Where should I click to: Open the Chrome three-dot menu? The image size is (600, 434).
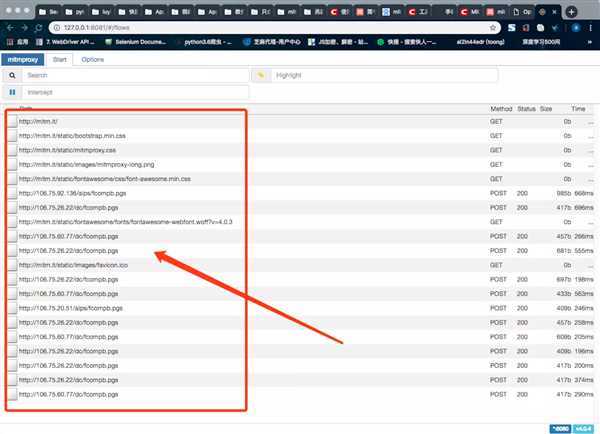click(591, 28)
